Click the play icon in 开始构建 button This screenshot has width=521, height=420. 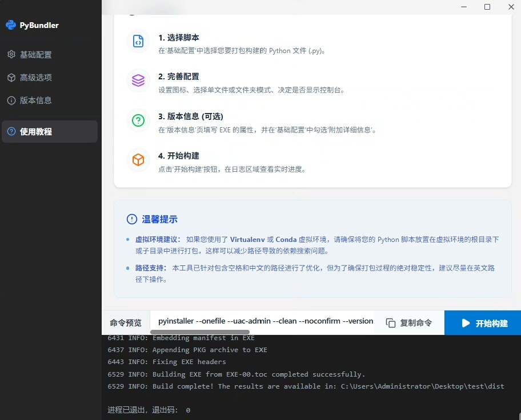pos(466,323)
